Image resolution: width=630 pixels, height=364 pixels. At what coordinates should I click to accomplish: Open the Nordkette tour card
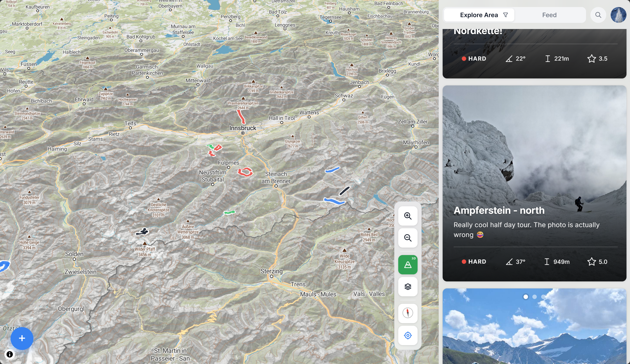click(x=534, y=53)
